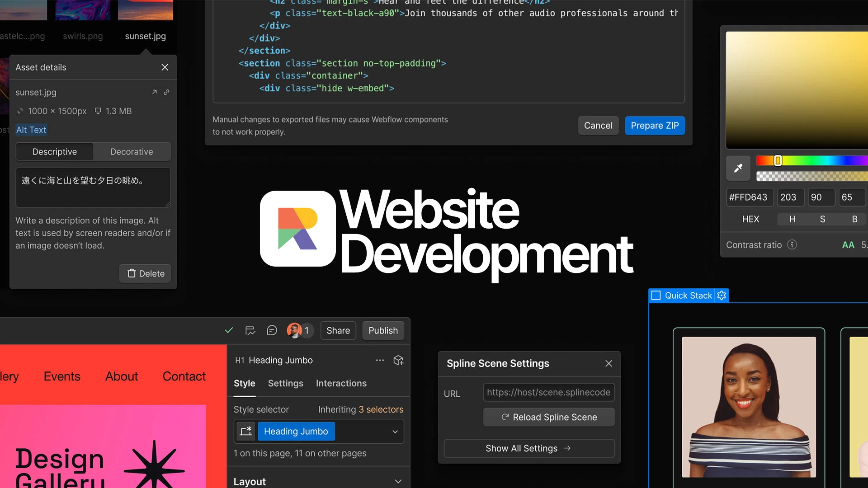Switch to the Settings tab

285,383
